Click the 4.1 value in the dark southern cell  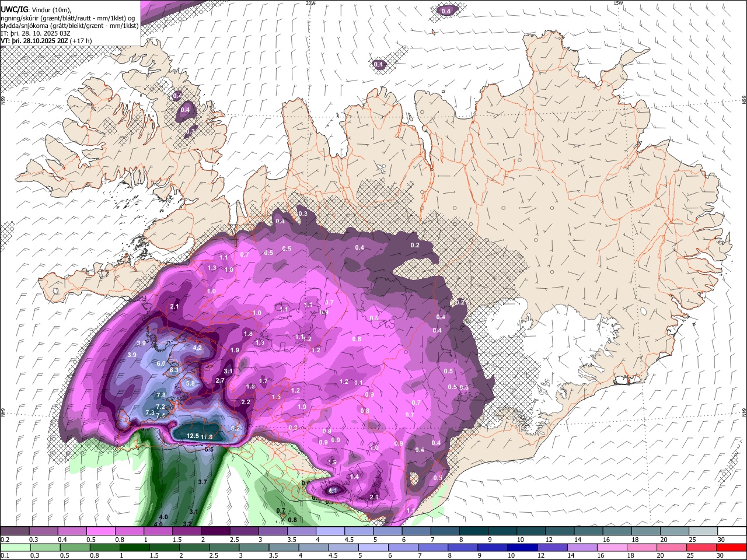pos(333,491)
